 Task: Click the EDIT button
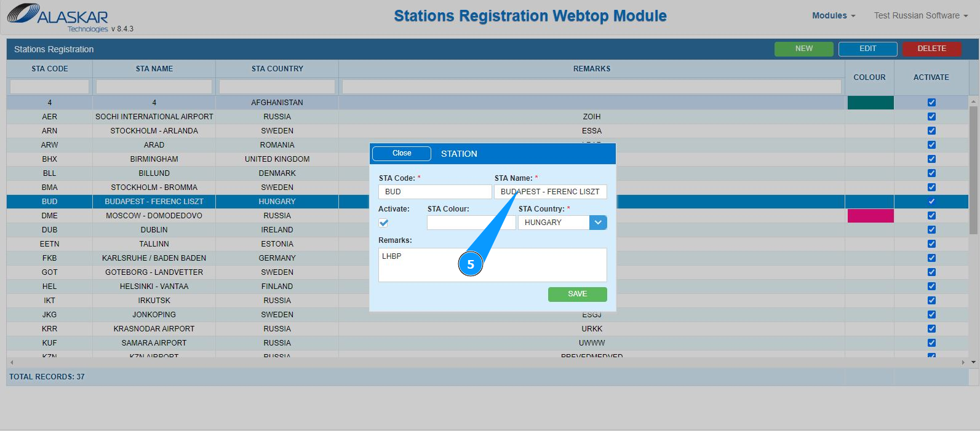coord(867,49)
